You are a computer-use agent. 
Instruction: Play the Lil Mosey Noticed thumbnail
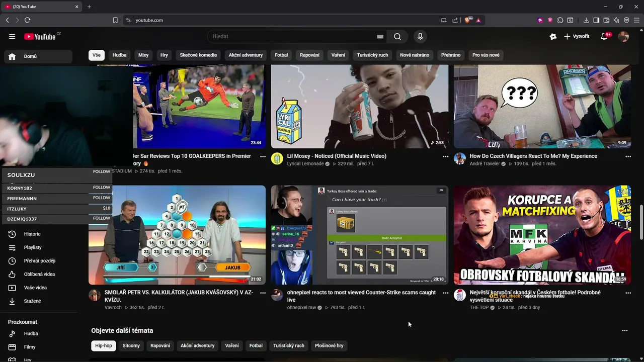tap(360, 106)
